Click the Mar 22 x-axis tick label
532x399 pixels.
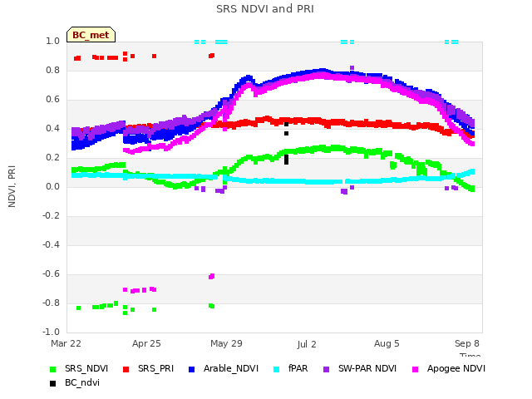pyautogui.click(x=66, y=343)
